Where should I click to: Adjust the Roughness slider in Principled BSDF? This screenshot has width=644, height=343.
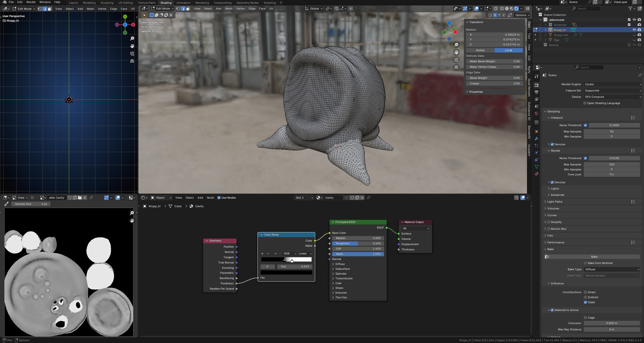coord(358,244)
